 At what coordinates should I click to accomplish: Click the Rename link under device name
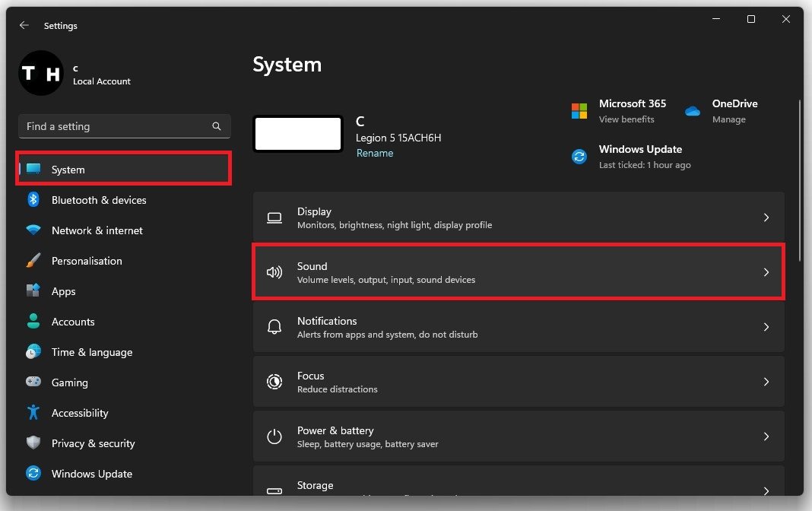tap(375, 153)
